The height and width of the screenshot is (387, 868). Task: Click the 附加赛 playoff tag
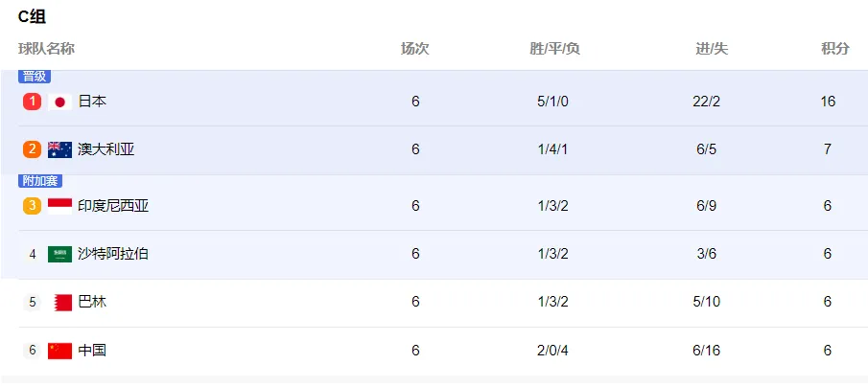pyautogui.click(x=40, y=181)
